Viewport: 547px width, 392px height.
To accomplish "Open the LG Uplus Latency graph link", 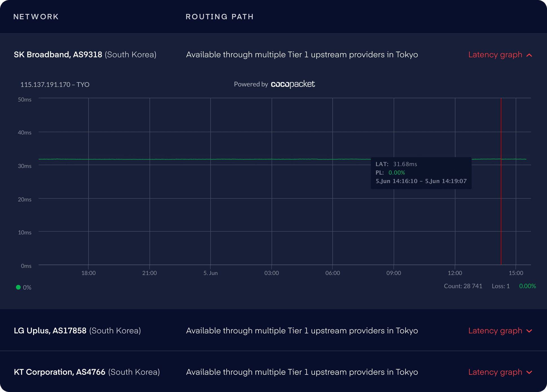I will point(495,331).
